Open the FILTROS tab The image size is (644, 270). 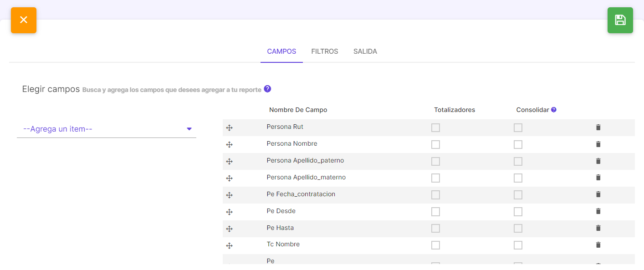point(325,51)
